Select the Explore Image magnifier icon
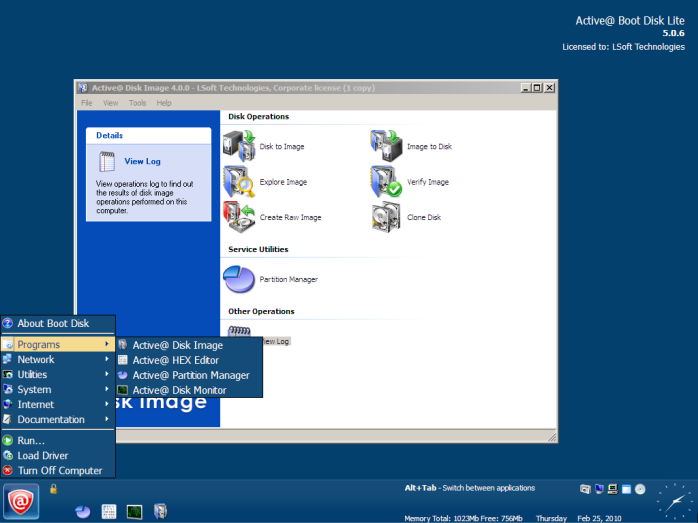The width and height of the screenshot is (698, 523). click(239, 182)
